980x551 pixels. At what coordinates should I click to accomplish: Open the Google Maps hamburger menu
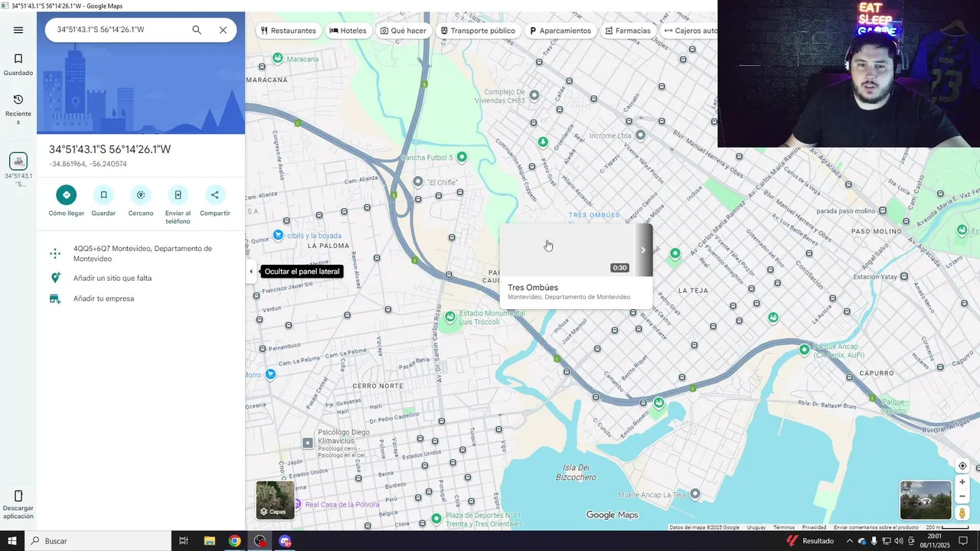point(18,30)
